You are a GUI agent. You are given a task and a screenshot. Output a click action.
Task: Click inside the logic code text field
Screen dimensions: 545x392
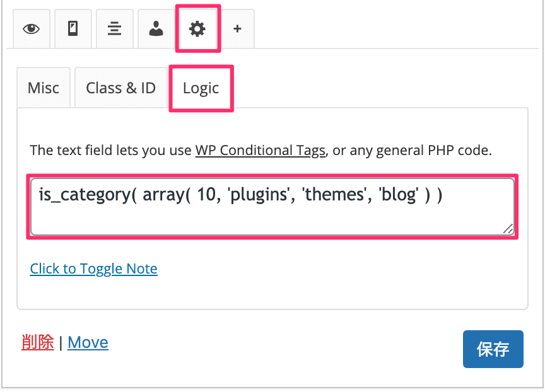coord(272,207)
